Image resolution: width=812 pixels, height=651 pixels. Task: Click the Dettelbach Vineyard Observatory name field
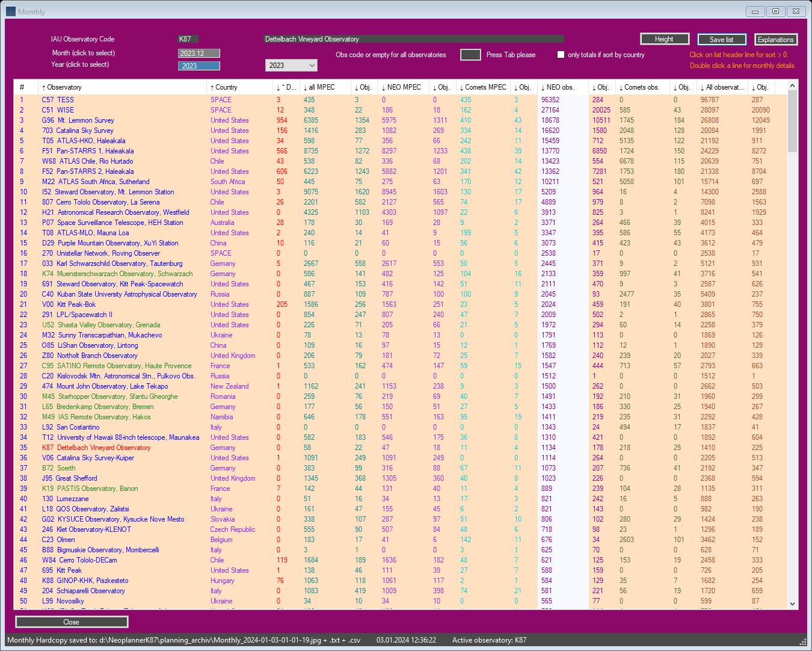coord(414,39)
